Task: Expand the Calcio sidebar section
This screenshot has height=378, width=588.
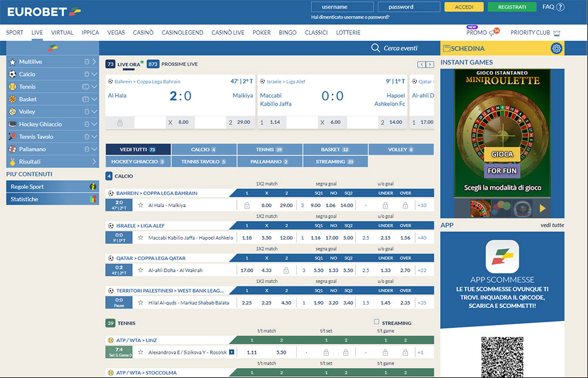Action: pyautogui.click(x=94, y=74)
